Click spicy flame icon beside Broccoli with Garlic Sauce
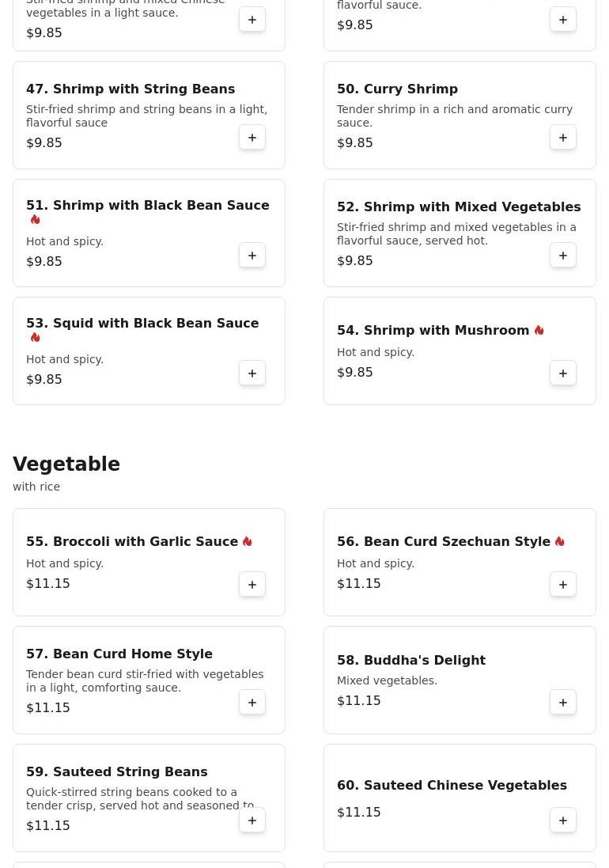The height and width of the screenshot is (868, 609). pyautogui.click(x=248, y=541)
